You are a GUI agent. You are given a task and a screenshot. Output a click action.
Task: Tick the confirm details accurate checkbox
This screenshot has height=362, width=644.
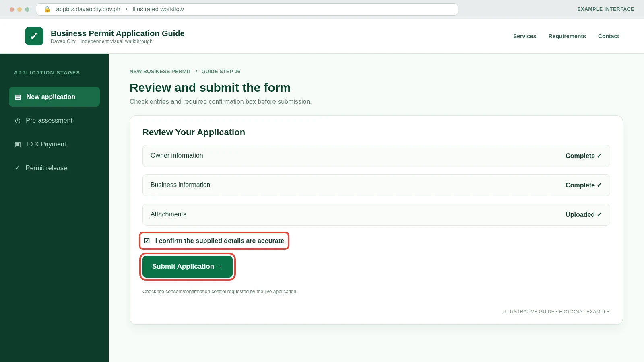(x=147, y=241)
